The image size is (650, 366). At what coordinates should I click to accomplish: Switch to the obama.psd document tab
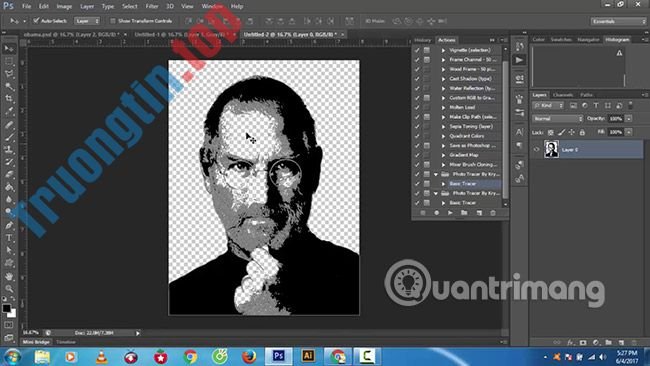tap(71, 34)
